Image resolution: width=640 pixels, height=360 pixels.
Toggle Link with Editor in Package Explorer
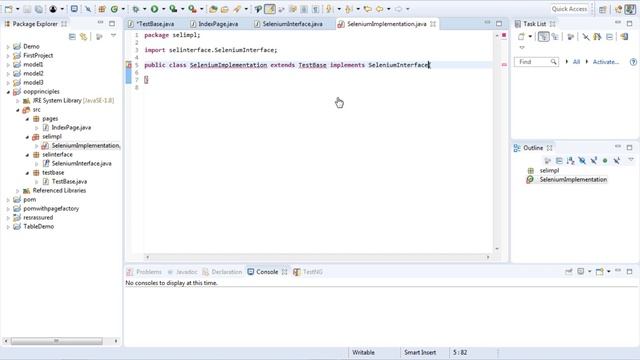coord(84,37)
